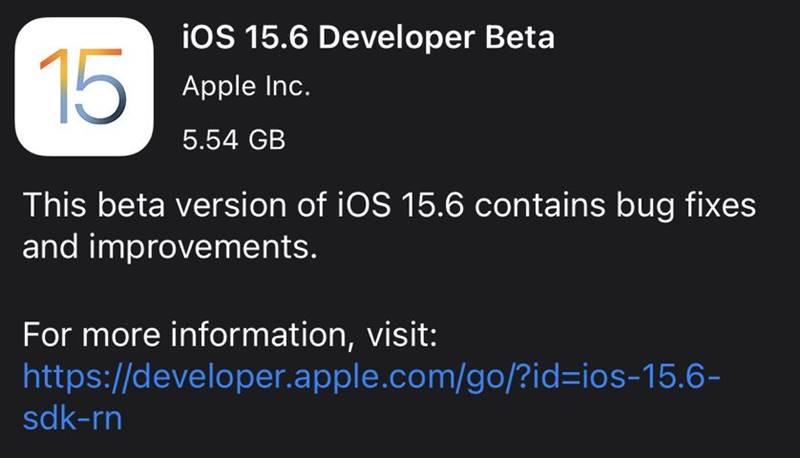The width and height of the screenshot is (800, 458).
Task: Click the sdk-rn part of the link
Action: 72,419
